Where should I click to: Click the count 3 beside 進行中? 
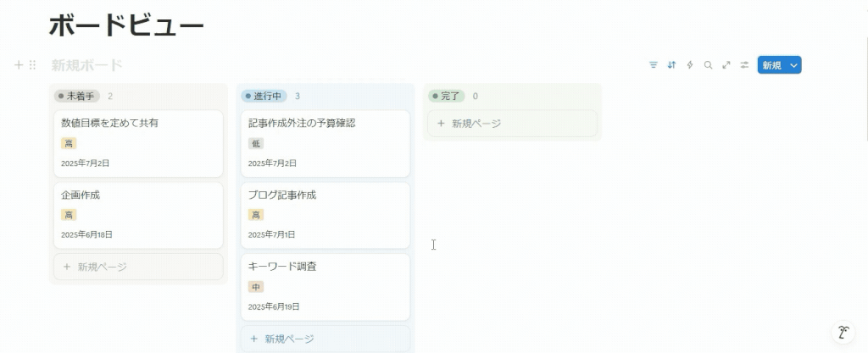298,97
